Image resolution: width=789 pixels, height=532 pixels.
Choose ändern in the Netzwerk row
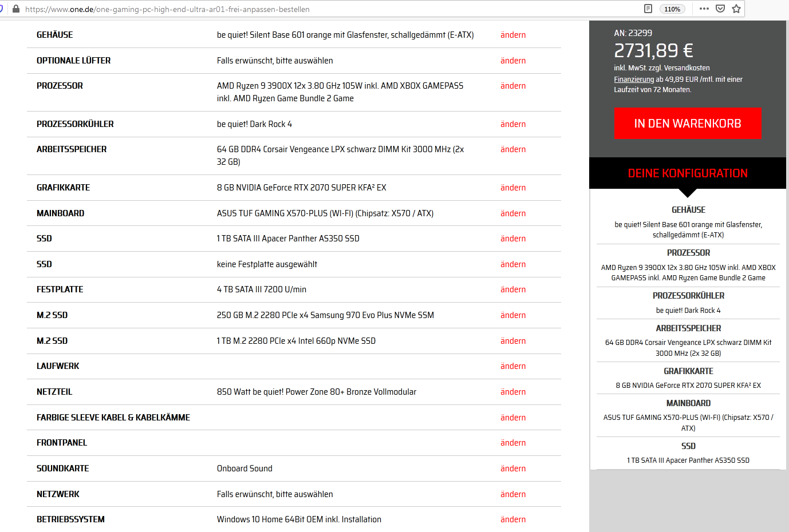point(513,494)
